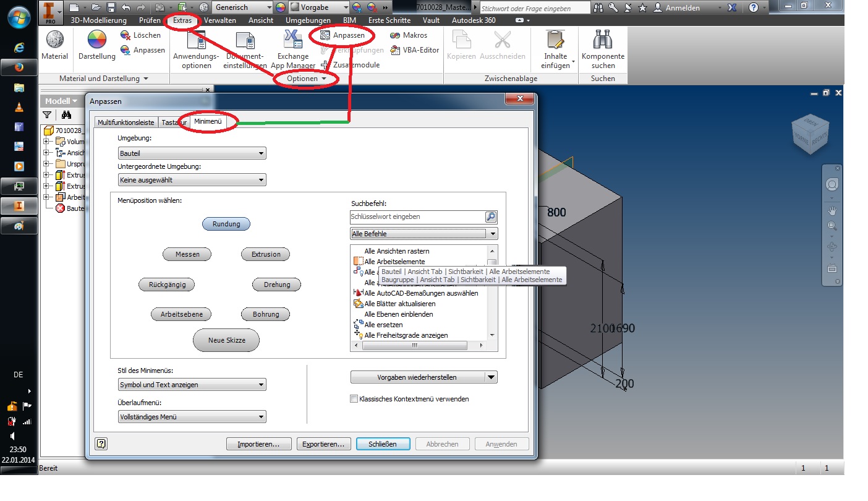Open the Prüfen ribbon tab
The width and height of the screenshot is (868, 501).
tap(150, 20)
